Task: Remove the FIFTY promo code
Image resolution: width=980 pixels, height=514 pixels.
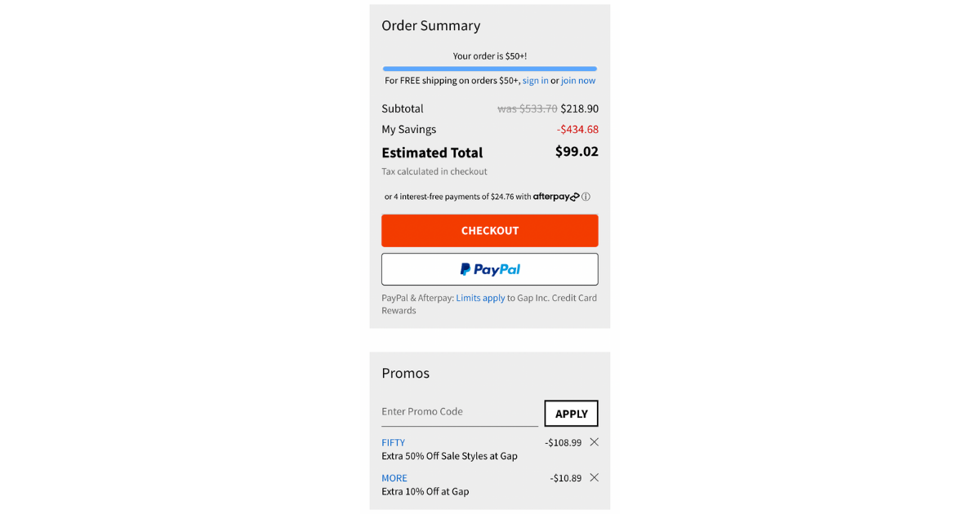Action: [594, 442]
